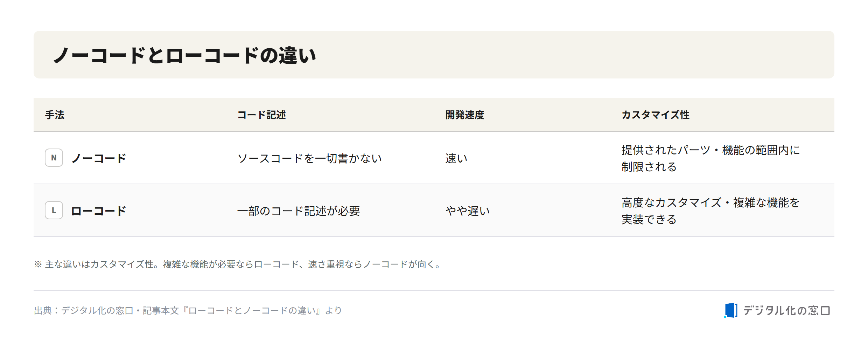Select the コード記述 column header

tap(261, 115)
